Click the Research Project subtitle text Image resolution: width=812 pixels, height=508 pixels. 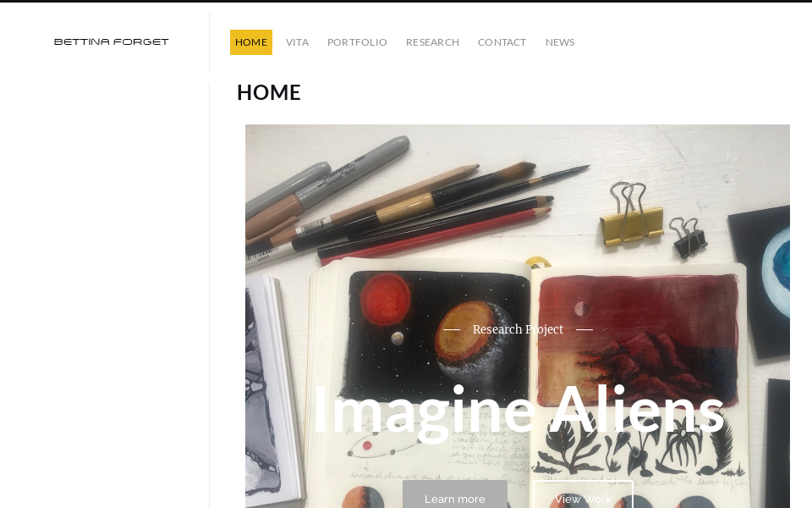518,329
